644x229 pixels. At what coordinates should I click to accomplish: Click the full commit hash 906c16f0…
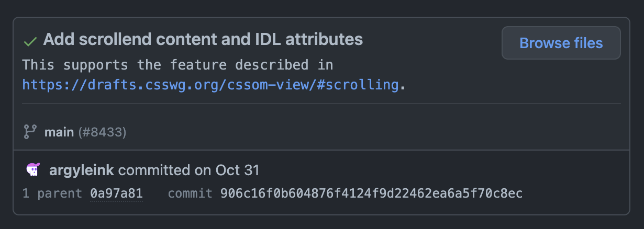[x=371, y=193]
